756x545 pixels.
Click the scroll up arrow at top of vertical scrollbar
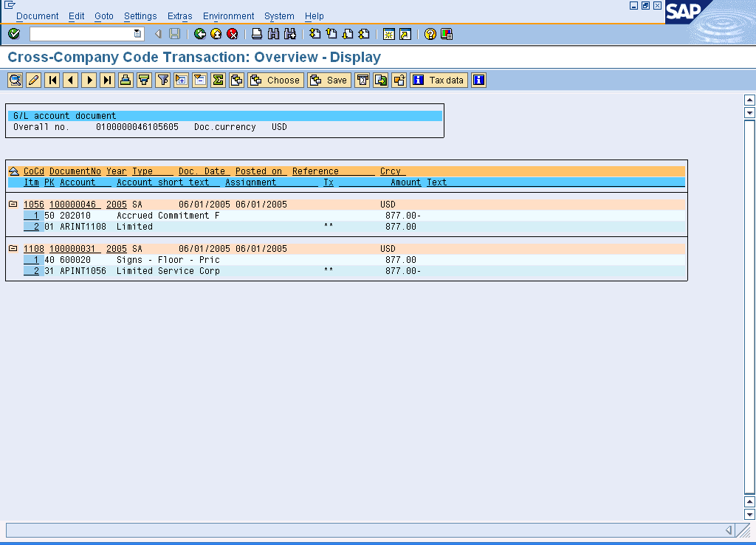pyautogui.click(x=749, y=100)
